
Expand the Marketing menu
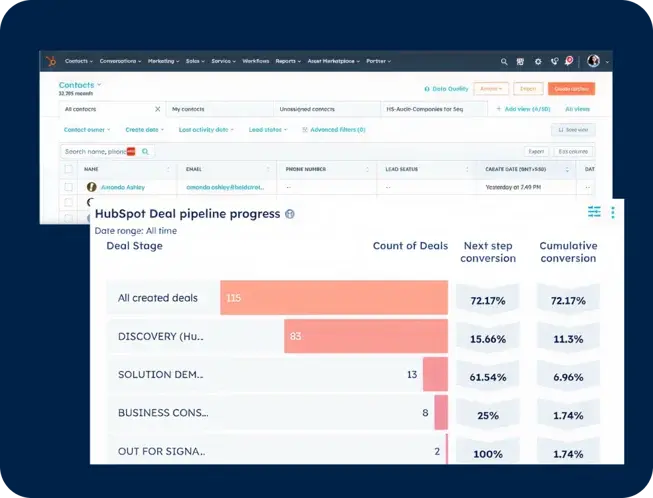pyautogui.click(x=163, y=61)
